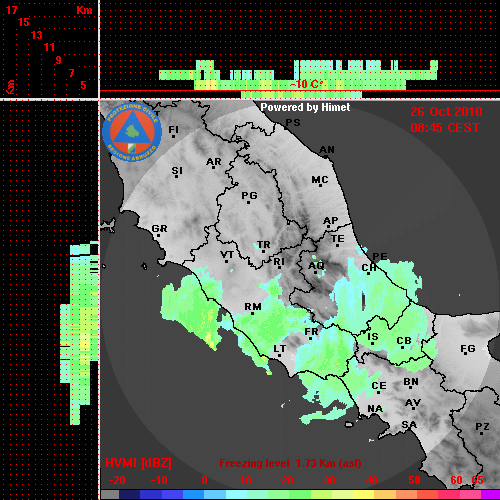Click the 13 km height label

[x=37, y=35]
